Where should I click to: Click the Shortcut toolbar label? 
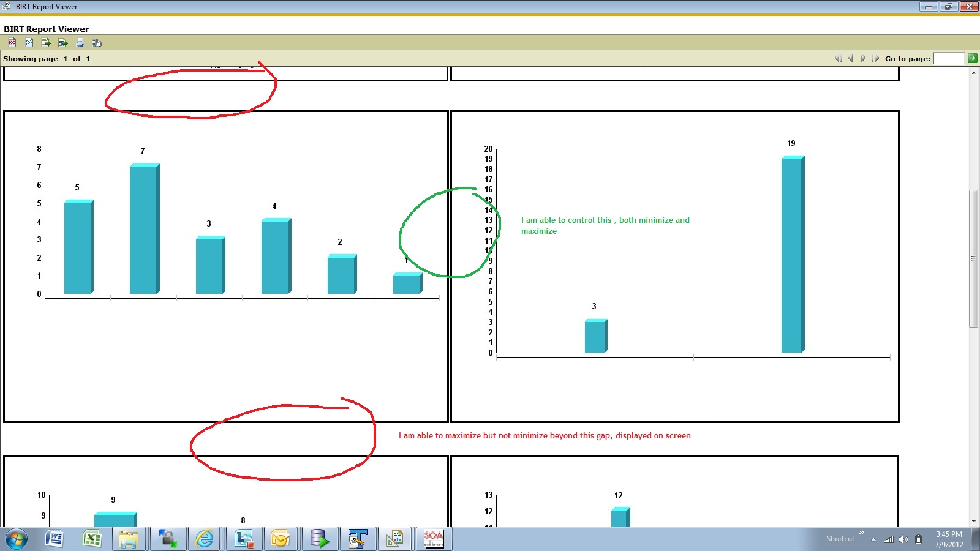pos(840,539)
